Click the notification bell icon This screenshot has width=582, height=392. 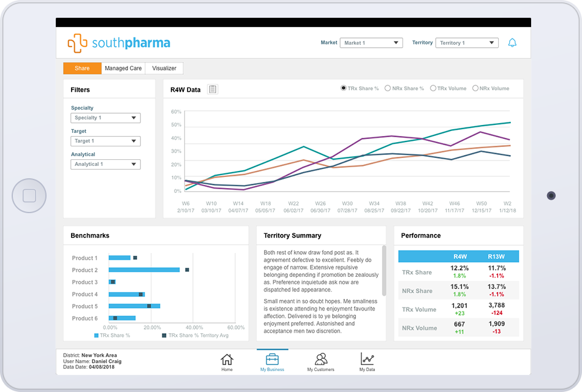click(512, 43)
